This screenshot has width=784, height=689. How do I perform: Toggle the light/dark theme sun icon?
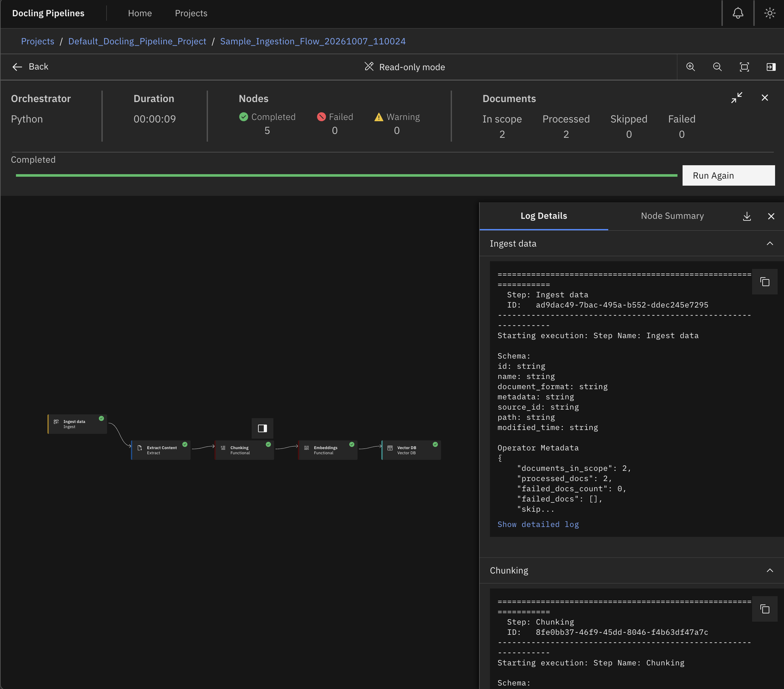point(769,13)
